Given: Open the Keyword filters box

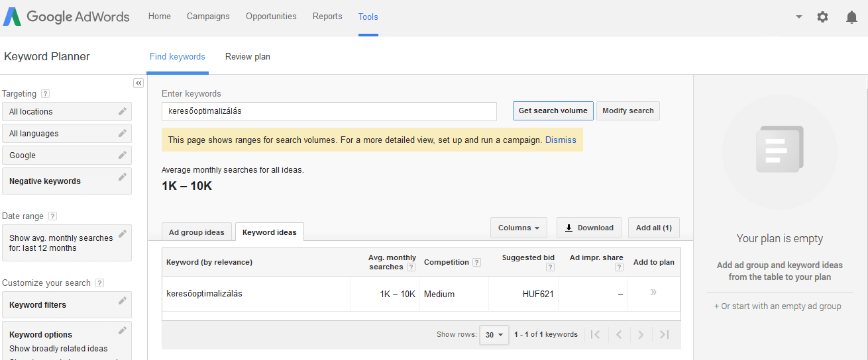Looking at the screenshot, I should pyautogui.click(x=67, y=304).
